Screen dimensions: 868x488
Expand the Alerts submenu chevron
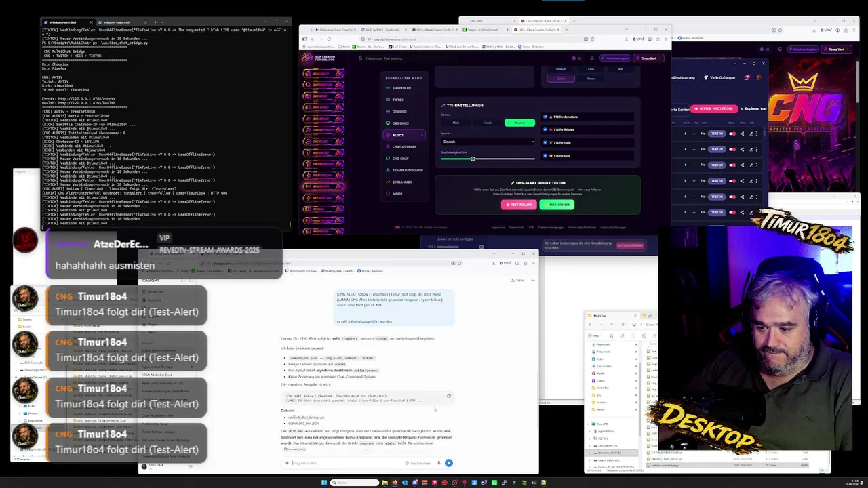point(422,135)
